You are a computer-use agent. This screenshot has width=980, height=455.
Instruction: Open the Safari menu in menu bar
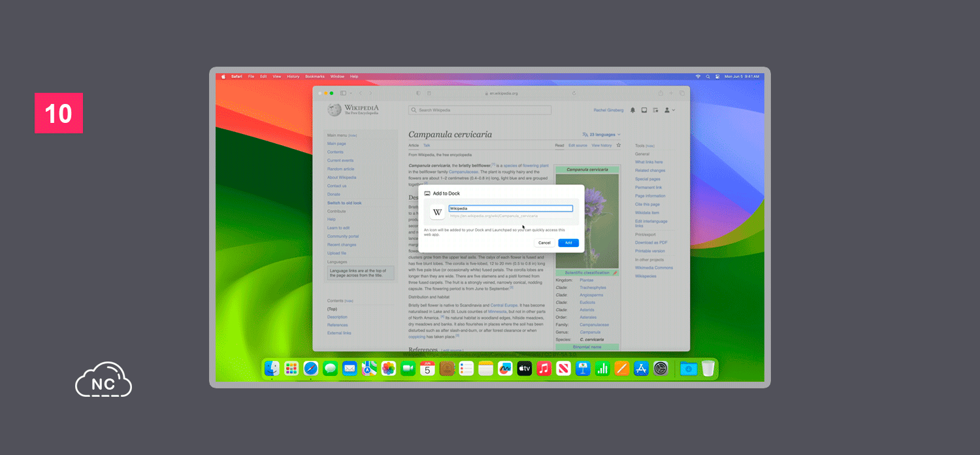[x=237, y=76]
